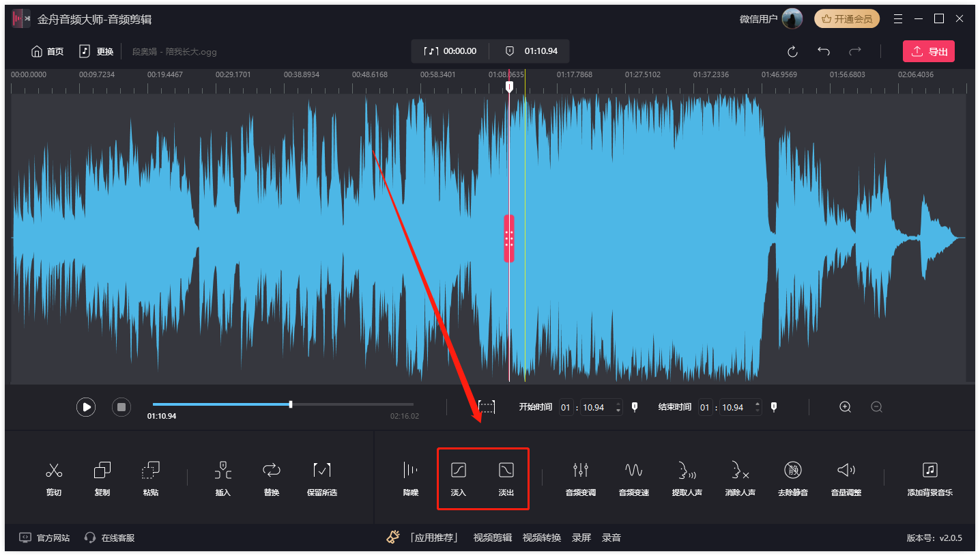
Task: Select 消除人声 vocal removal
Action: 740,478
